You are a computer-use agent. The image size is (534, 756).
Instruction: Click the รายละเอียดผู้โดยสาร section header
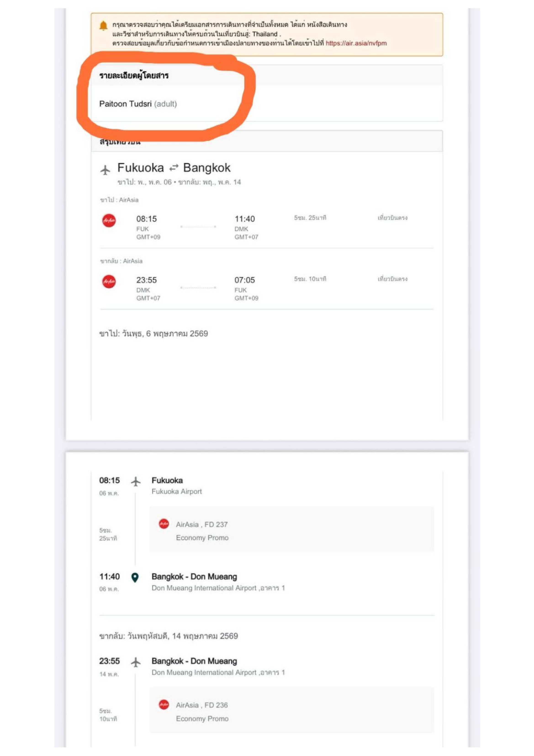click(134, 76)
